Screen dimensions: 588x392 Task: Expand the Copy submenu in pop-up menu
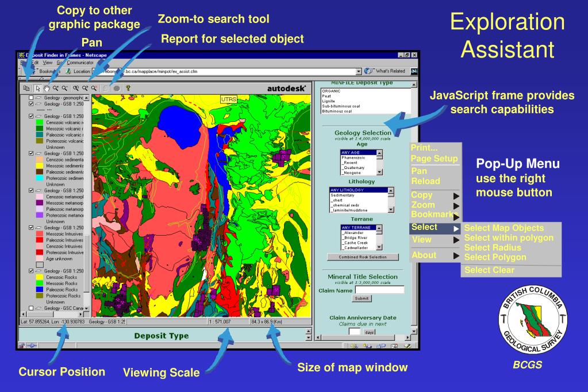point(456,196)
